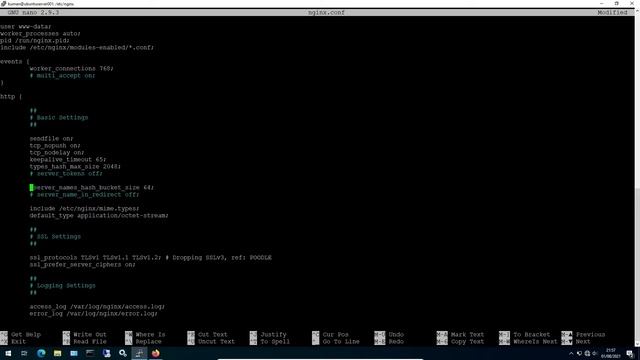Image resolution: width=640 pixels, height=360 pixels.
Task: Click the 'pid /run/nginx.pid;' line
Action: click(35, 40)
